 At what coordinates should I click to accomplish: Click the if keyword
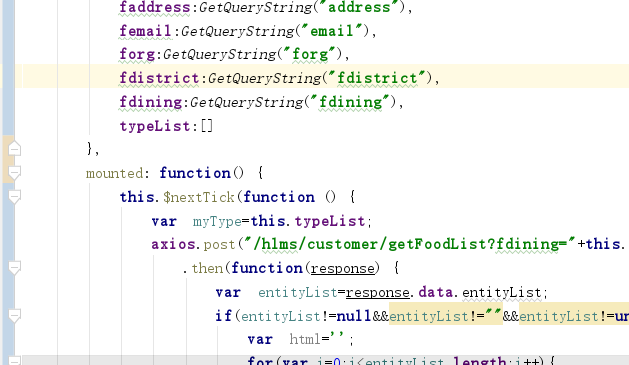pyautogui.click(x=223, y=316)
